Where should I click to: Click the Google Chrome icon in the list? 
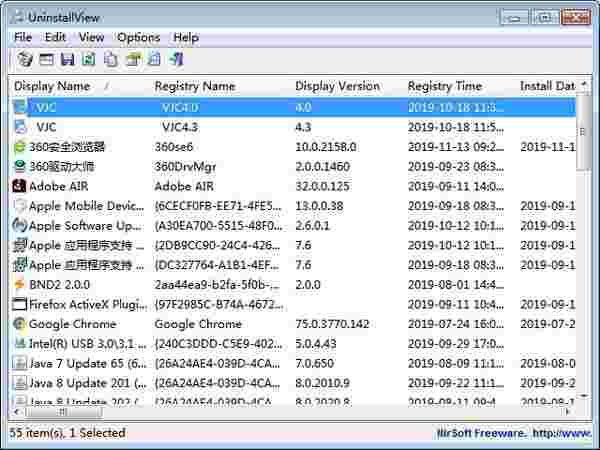tap(20, 324)
